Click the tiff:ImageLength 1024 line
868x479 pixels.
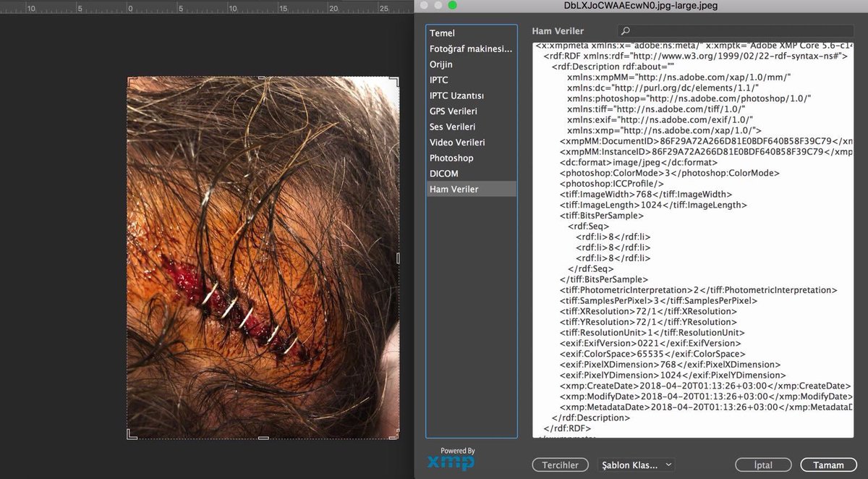pos(653,205)
